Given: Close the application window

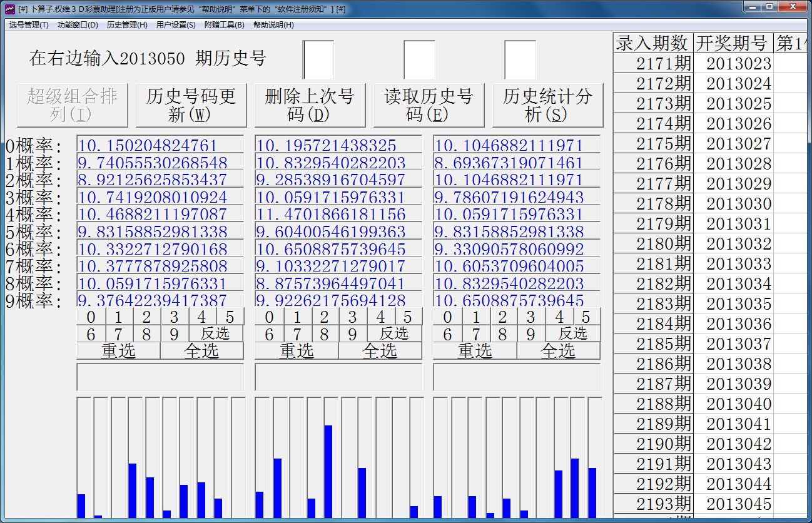Looking at the screenshot, I should point(793,6).
